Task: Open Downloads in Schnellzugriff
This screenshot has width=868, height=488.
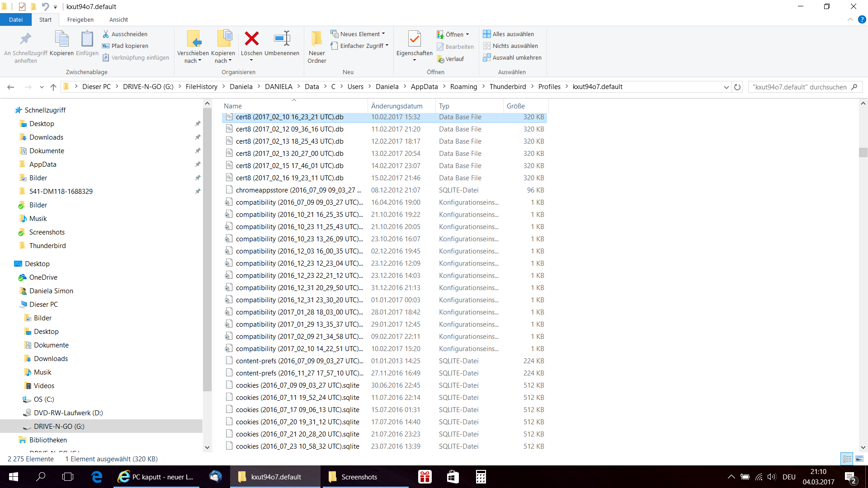Action: 46,137
